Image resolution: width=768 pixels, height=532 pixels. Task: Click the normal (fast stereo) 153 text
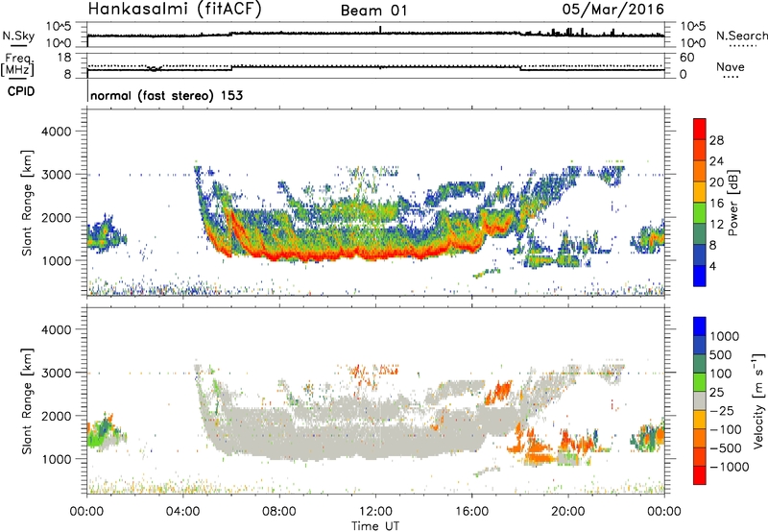tap(166, 95)
